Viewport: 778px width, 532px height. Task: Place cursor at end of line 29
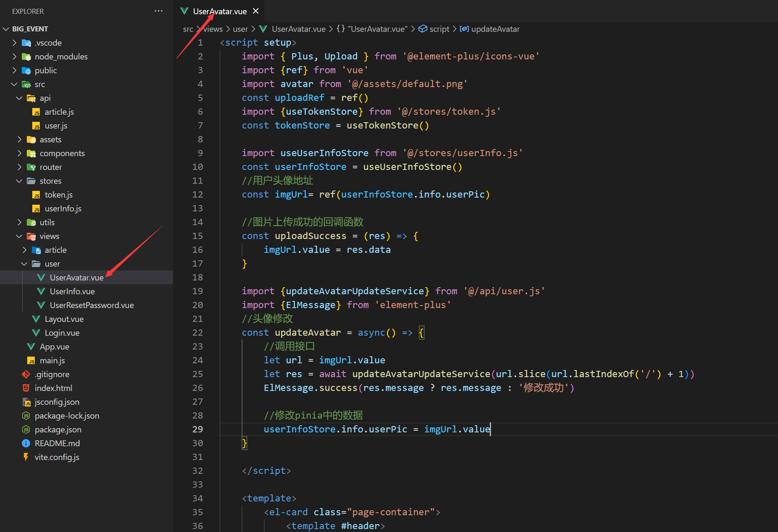491,429
